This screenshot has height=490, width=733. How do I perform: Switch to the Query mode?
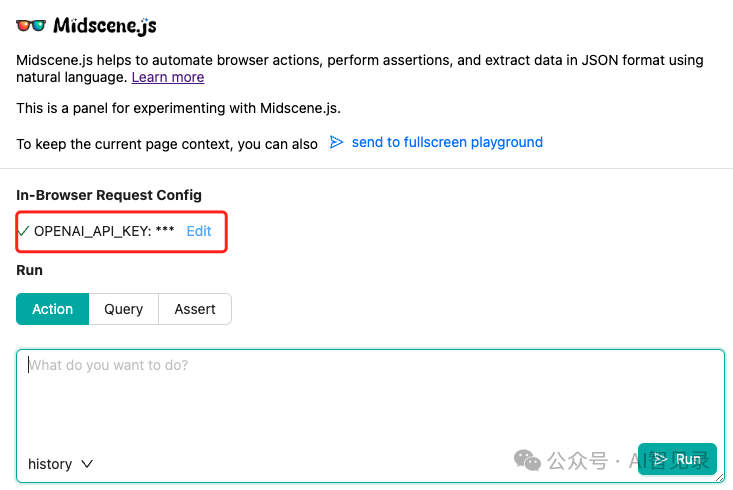124,309
